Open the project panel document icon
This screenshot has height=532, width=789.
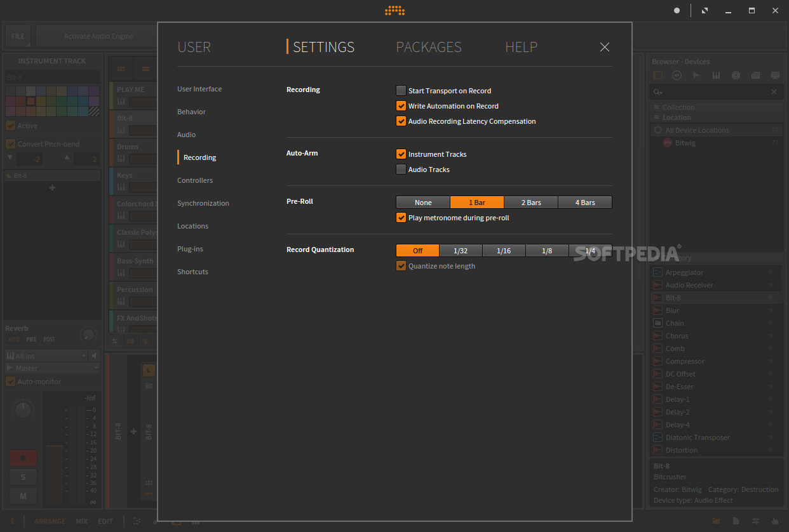[736, 521]
